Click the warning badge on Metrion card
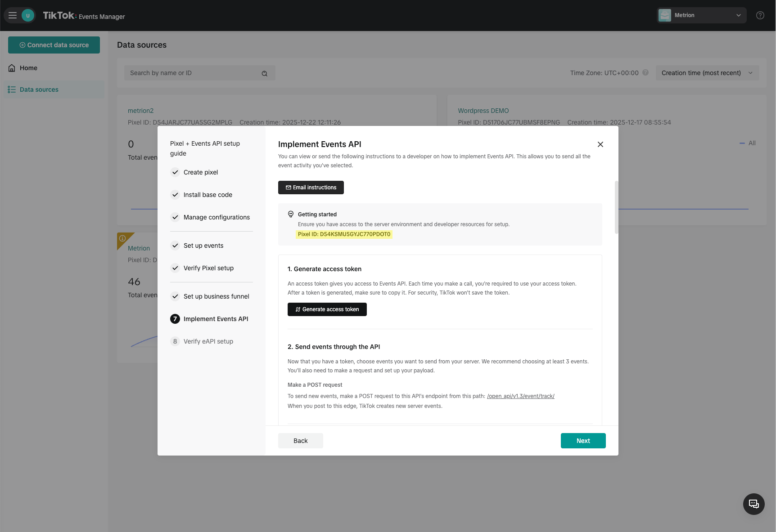Screen dimensions: 776x532 click(122, 238)
